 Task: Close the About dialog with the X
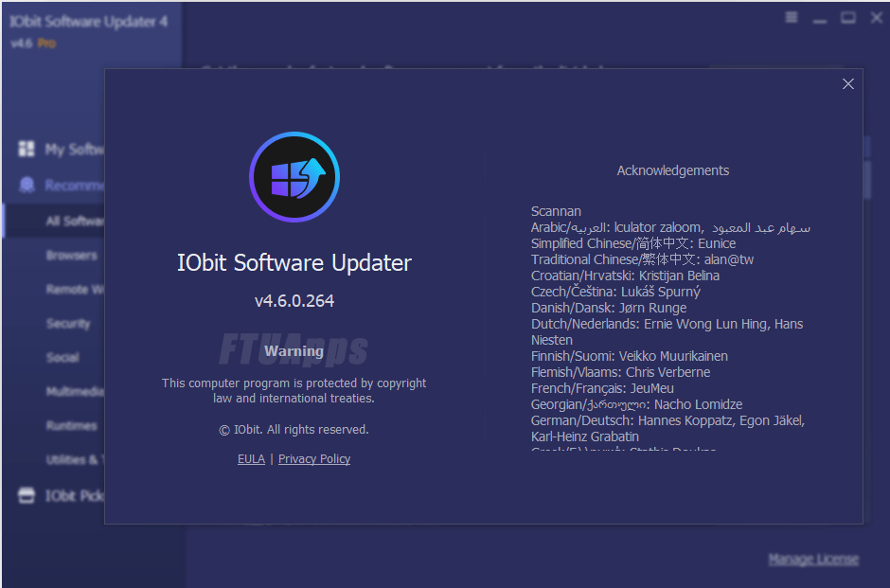click(x=848, y=84)
